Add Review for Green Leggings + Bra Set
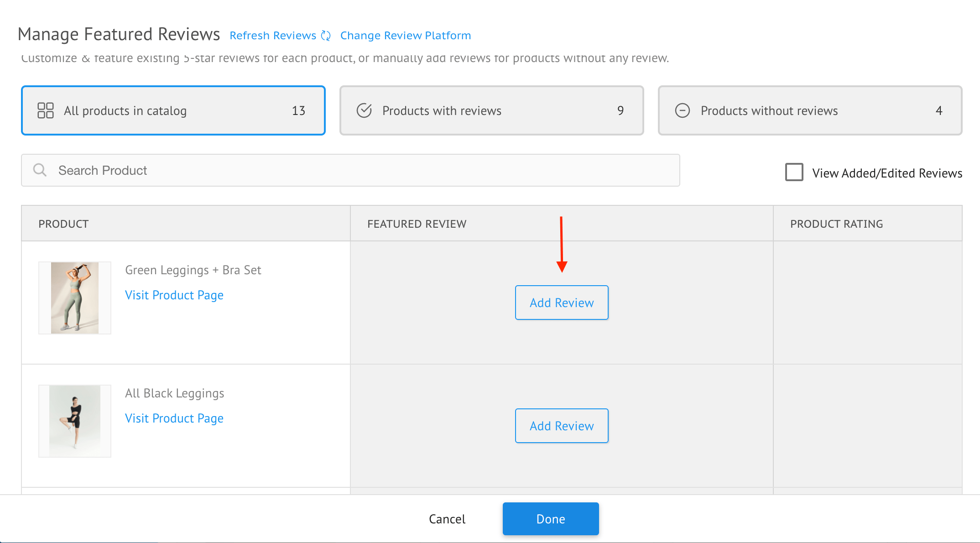Viewport: 980px width, 543px height. [562, 303]
